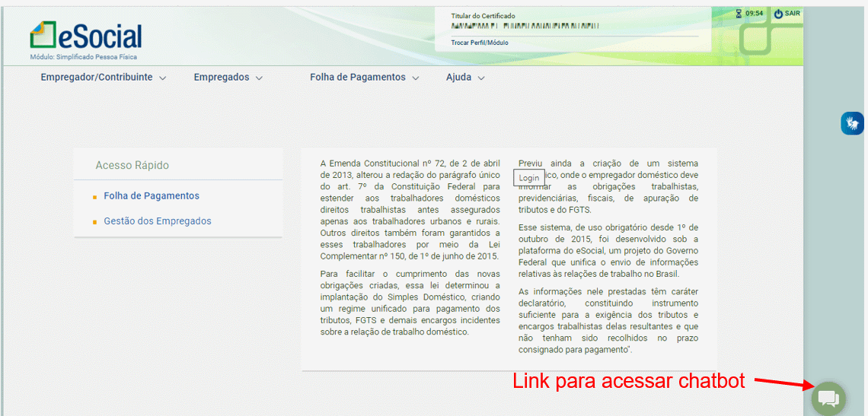
Task: Click the eSocial logo
Action: point(86,37)
